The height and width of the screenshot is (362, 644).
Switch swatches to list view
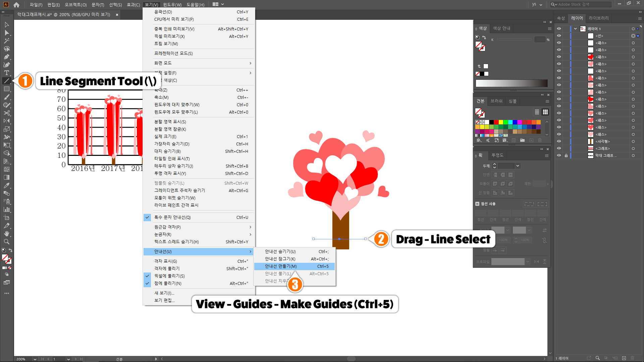coord(537,112)
